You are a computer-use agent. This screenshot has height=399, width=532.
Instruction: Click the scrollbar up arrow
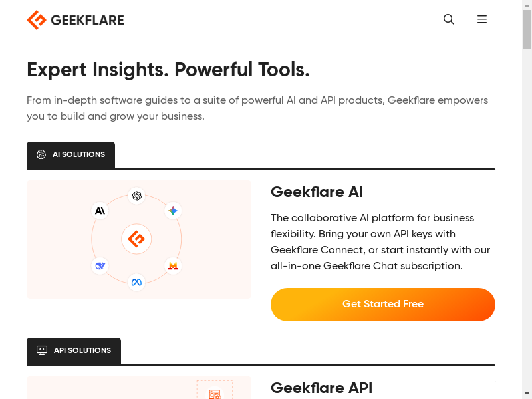(x=527, y=5)
